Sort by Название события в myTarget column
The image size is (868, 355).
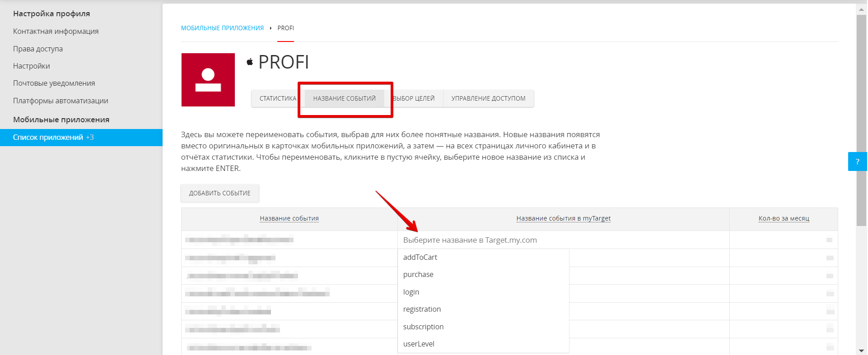[564, 218]
